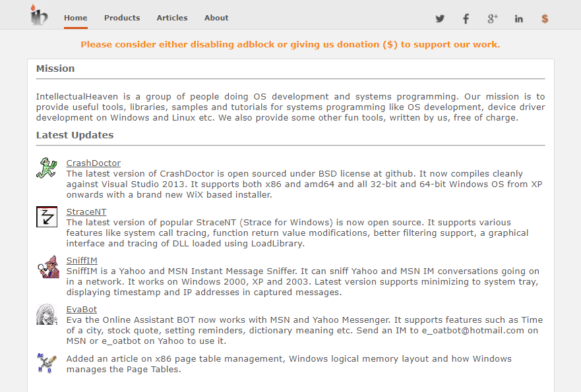The width and height of the screenshot is (581, 392).
Task: Visit the EvaBot link
Action: pos(82,310)
